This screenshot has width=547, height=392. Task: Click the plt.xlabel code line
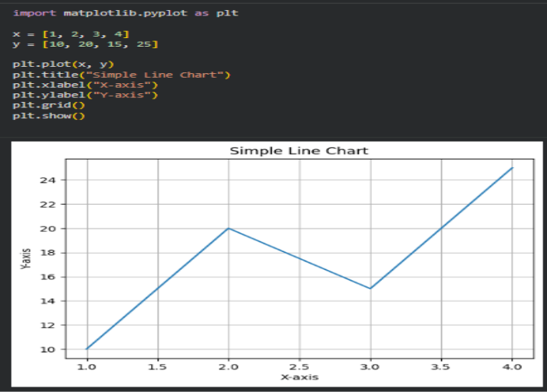pos(85,85)
